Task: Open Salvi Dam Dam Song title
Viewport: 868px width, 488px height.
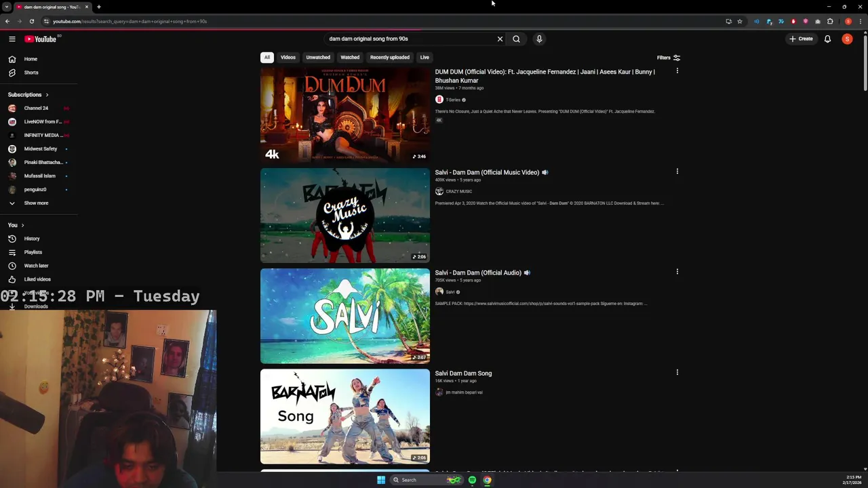Action: 463,373
